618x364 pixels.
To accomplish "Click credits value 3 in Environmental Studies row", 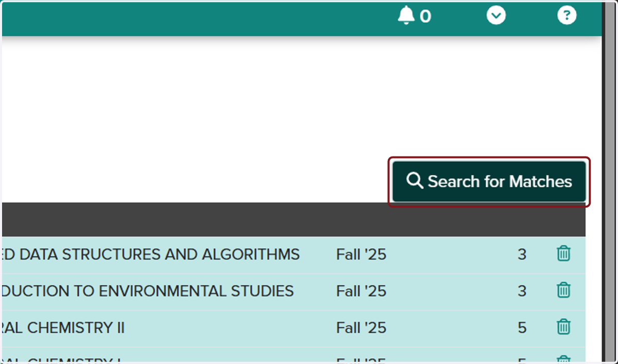I will (x=522, y=291).
